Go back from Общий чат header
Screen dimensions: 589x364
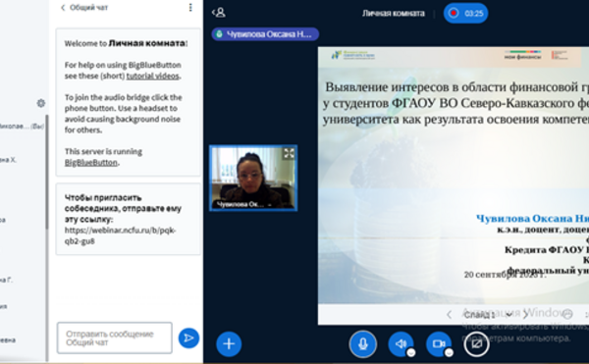(x=63, y=8)
